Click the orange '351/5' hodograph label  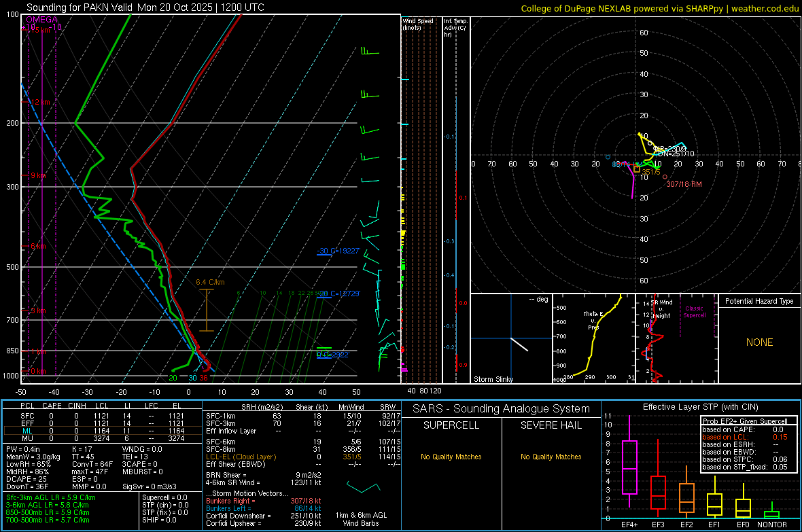[x=651, y=172]
